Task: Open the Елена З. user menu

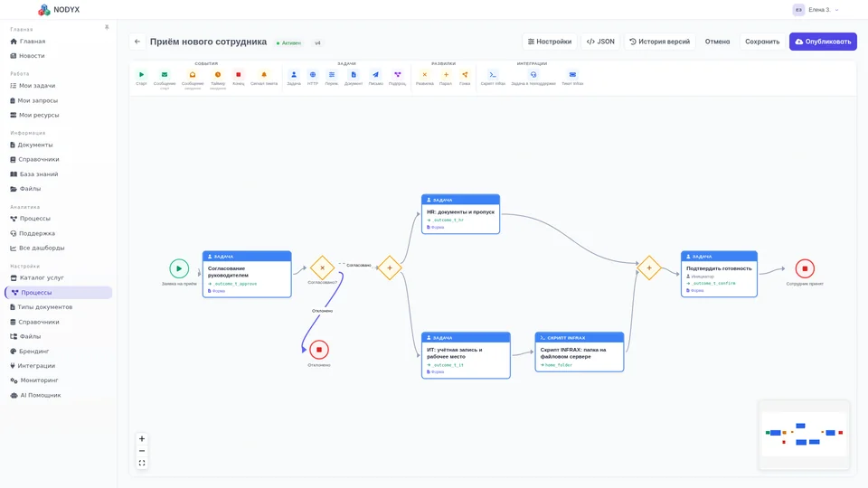Action: coord(816,9)
